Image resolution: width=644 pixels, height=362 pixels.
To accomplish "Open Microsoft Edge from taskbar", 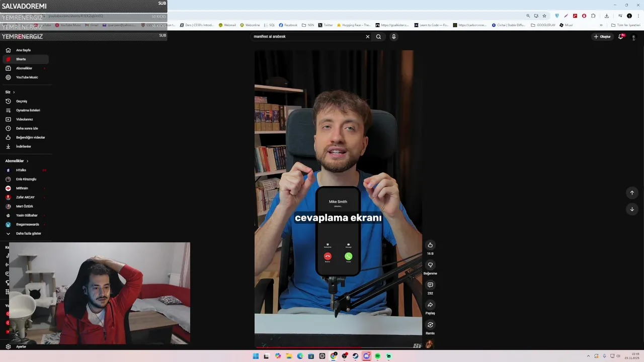I will tap(300, 356).
